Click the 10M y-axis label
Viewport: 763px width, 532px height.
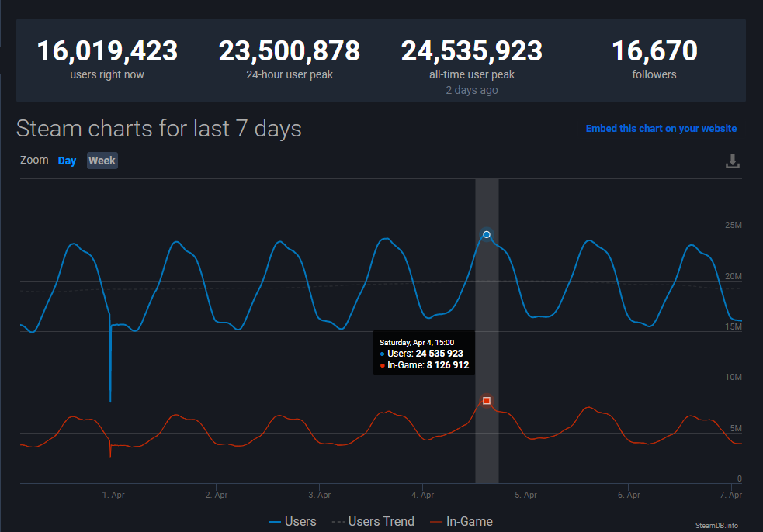734,378
